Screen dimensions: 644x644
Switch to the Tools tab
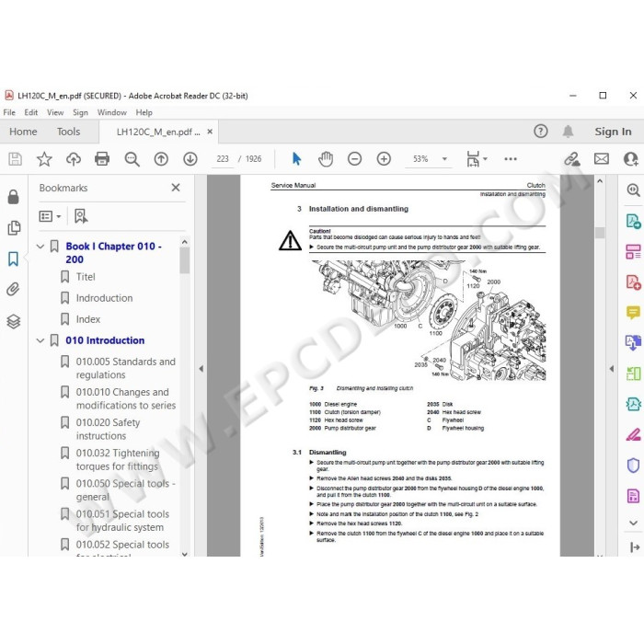(68, 132)
